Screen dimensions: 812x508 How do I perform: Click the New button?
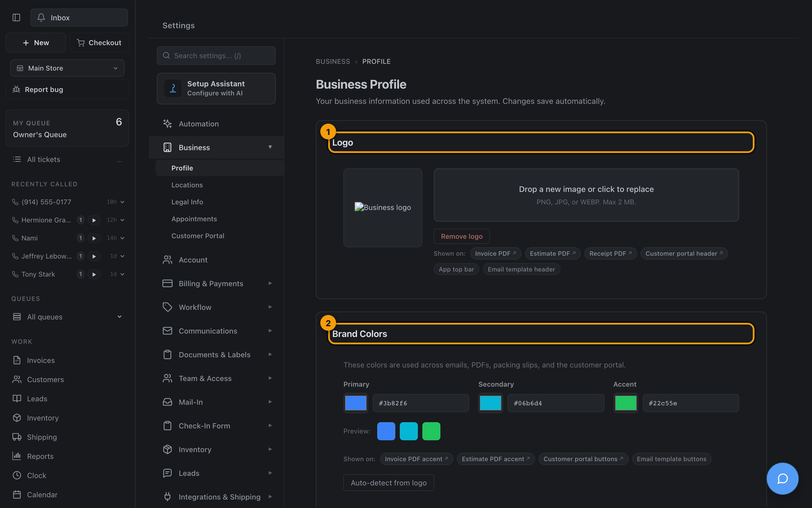pyautogui.click(x=36, y=43)
